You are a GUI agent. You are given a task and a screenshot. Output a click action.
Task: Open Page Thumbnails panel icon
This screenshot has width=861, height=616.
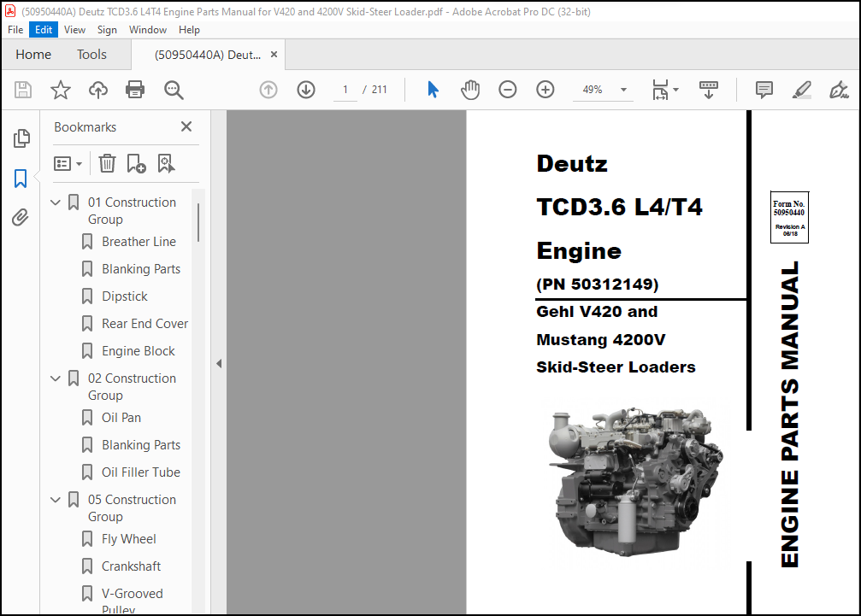click(21, 138)
